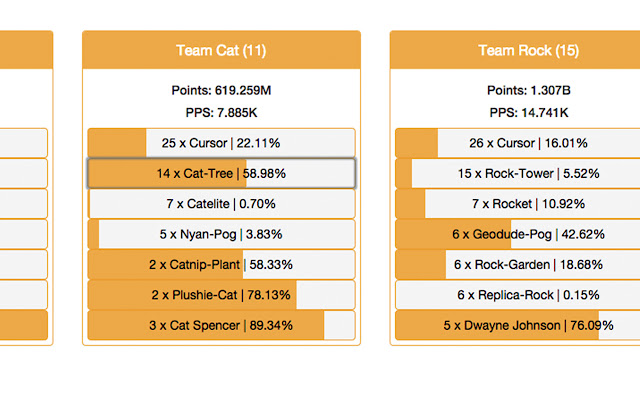Click the 2 x Plushie-Cat bar
Image resolution: width=640 pixels, height=400 pixels.
(221, 295)
